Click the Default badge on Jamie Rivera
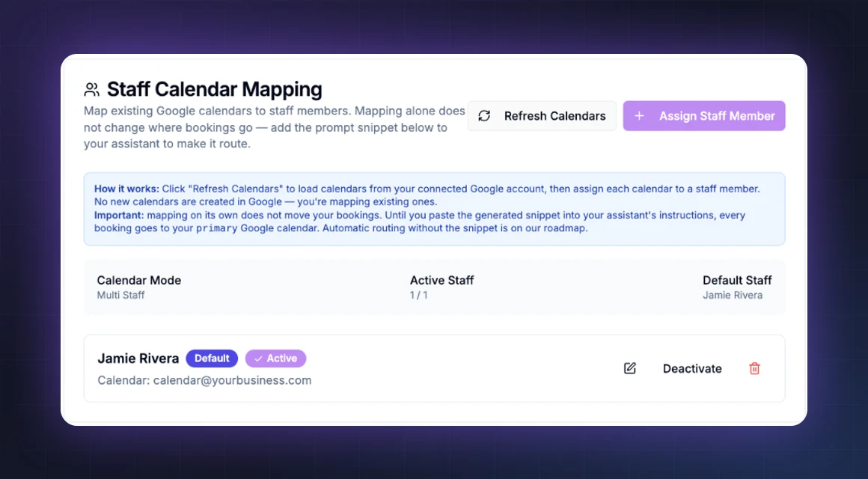Screen dimensions: 868x479 point(212,359)
